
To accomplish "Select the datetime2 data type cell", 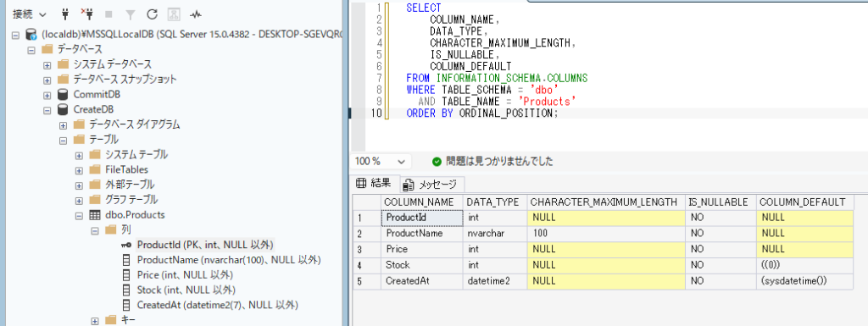I will point(495,280).
